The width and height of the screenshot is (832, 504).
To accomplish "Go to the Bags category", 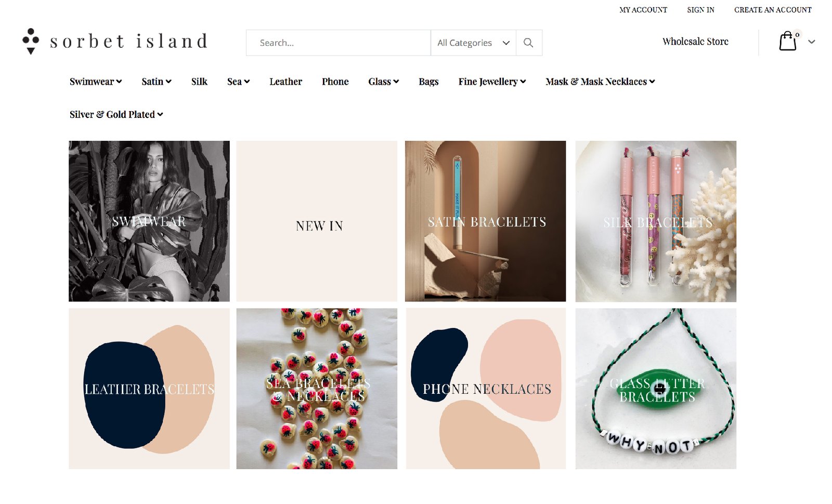I will coord(428,82).
